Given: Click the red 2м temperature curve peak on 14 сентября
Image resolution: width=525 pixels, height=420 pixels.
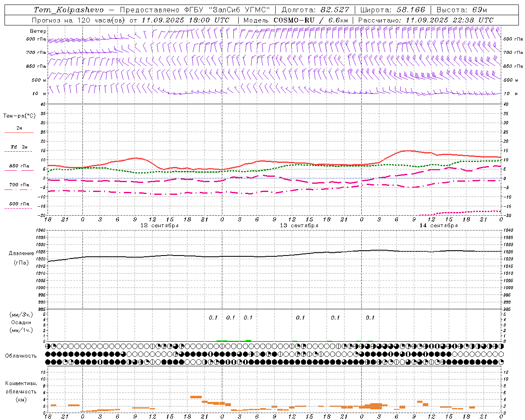Looking at the screenshot, I should [x=407, y=151].
